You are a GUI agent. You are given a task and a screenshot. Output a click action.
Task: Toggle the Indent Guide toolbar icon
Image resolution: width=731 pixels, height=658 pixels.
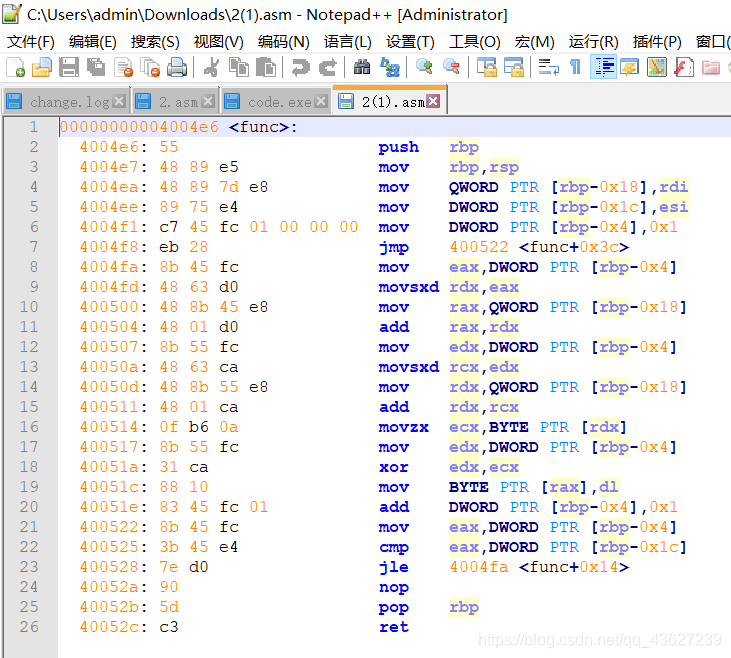pos(603,67)
